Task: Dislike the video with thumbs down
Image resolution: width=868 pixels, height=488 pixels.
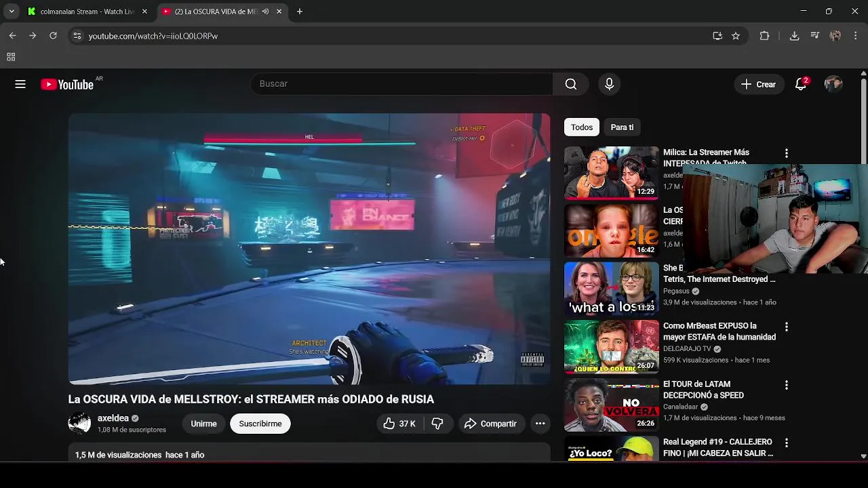Action: (x=437, y=424)
